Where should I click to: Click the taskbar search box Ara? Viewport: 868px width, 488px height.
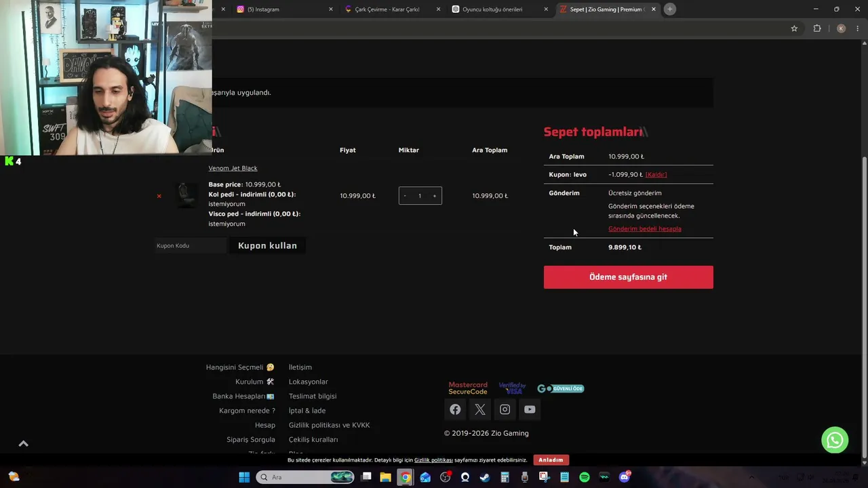(306, 477)
